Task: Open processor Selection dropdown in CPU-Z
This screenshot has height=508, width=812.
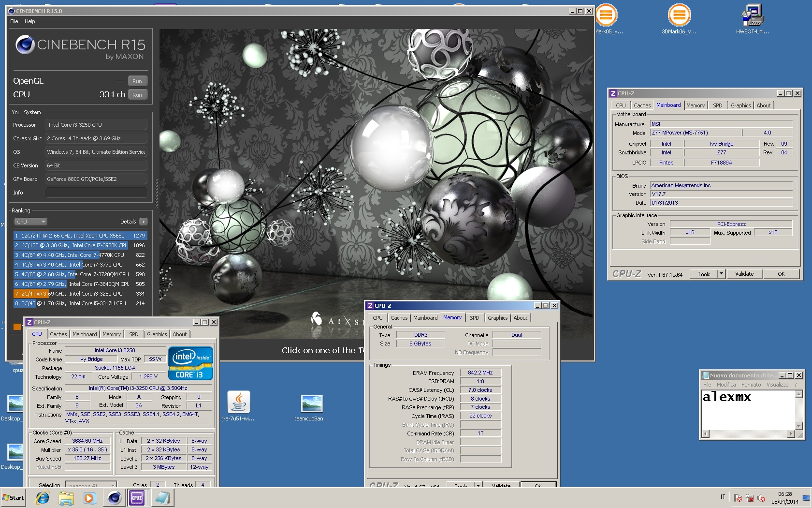Action: [91, 484]
